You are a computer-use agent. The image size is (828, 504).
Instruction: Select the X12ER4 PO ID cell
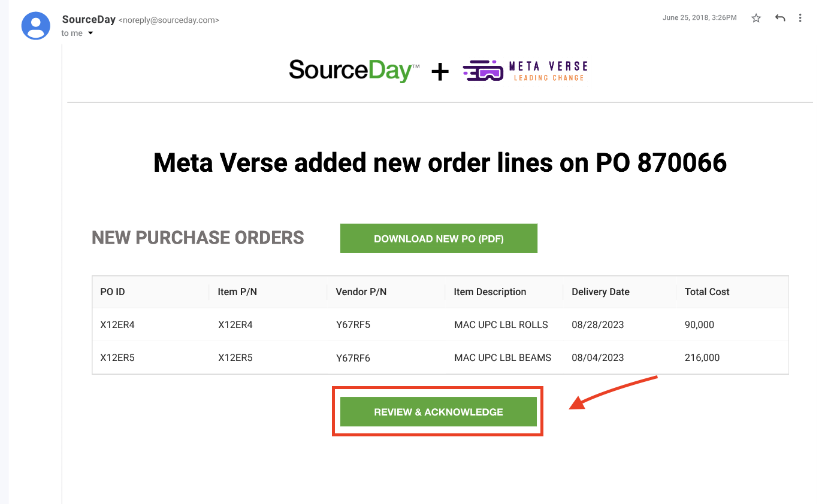pos(117,325)
